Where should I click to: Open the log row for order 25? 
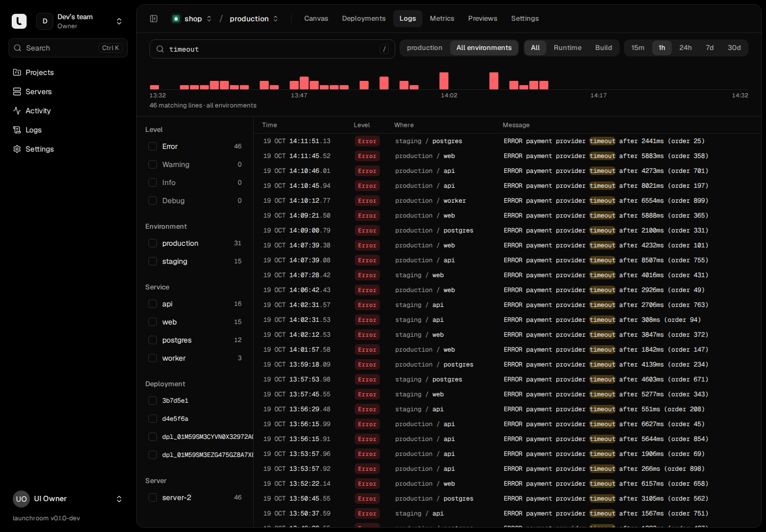[507, 141]
